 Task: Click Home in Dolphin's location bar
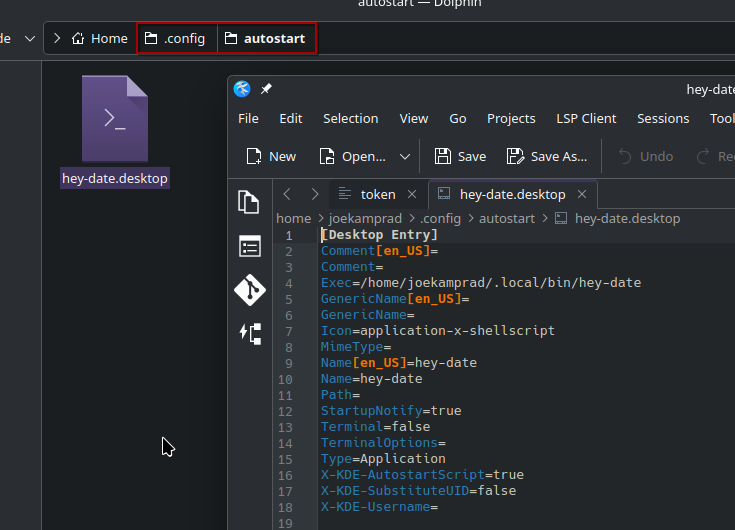pos(99,38)
